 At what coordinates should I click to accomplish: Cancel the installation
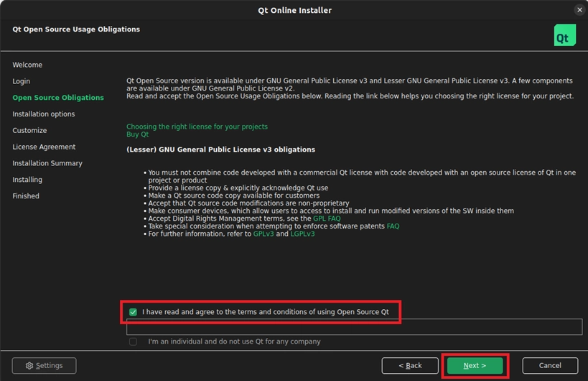tap(549, 365)
